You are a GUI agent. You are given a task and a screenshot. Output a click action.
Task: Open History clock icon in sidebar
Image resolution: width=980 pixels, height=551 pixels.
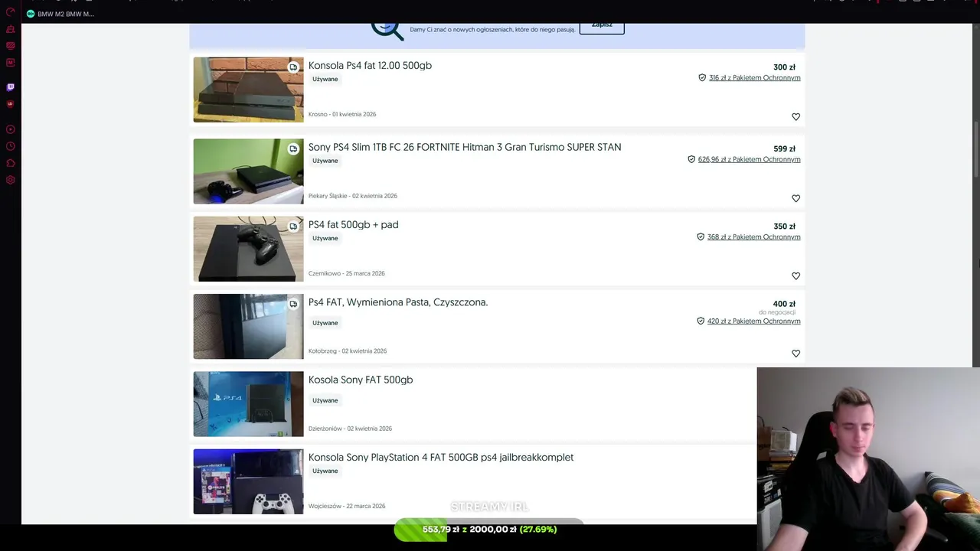[x=11, y=146]
